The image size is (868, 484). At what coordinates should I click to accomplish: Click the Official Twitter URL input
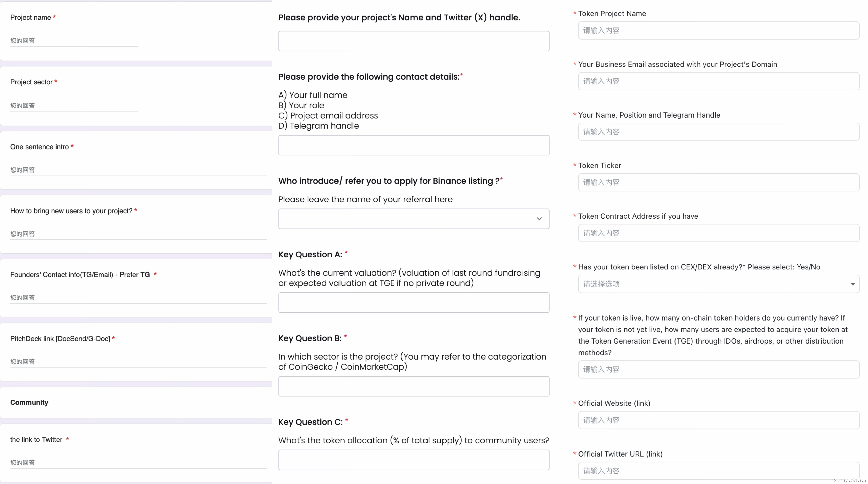(718, 471)
